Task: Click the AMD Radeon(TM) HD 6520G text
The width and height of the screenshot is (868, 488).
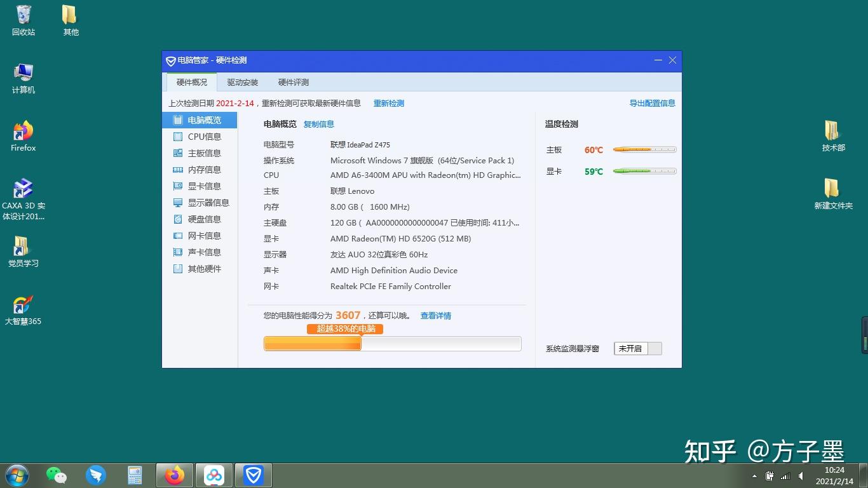Action: tap(401, 239)
